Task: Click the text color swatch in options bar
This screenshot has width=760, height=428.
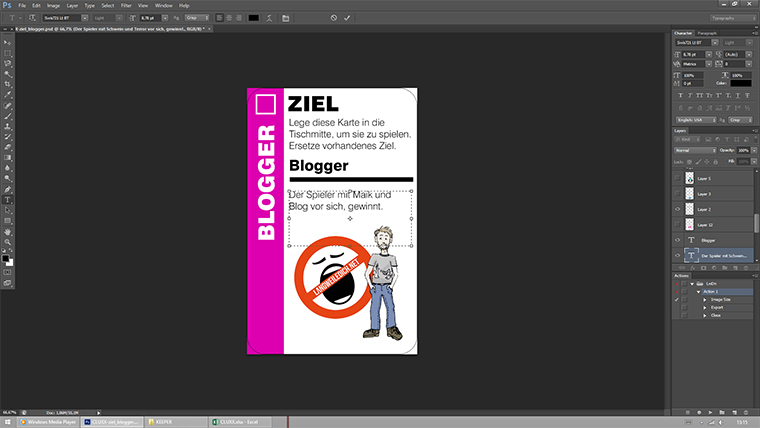Action: (253, 18)
